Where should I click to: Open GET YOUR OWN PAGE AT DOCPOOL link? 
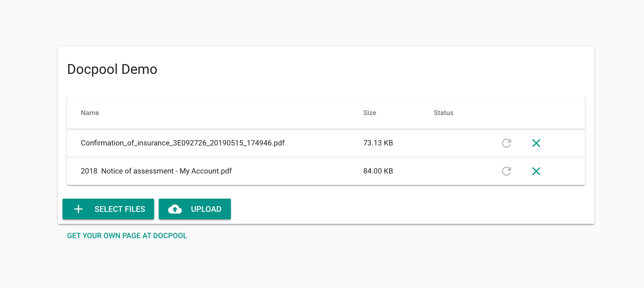click(127, 236)
